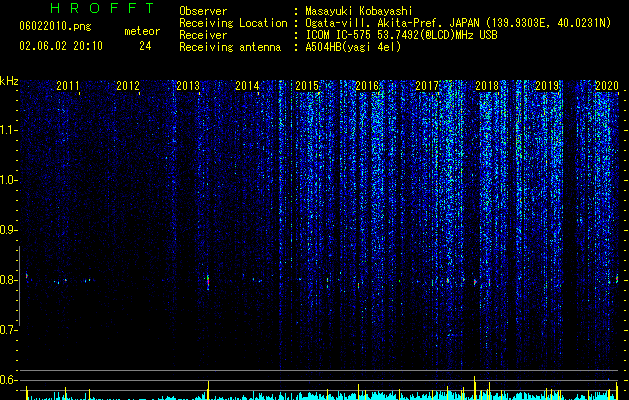Click the 1.1 kHz axis tick label
Screen dimensions: 629x400
(x=9, y=130)
